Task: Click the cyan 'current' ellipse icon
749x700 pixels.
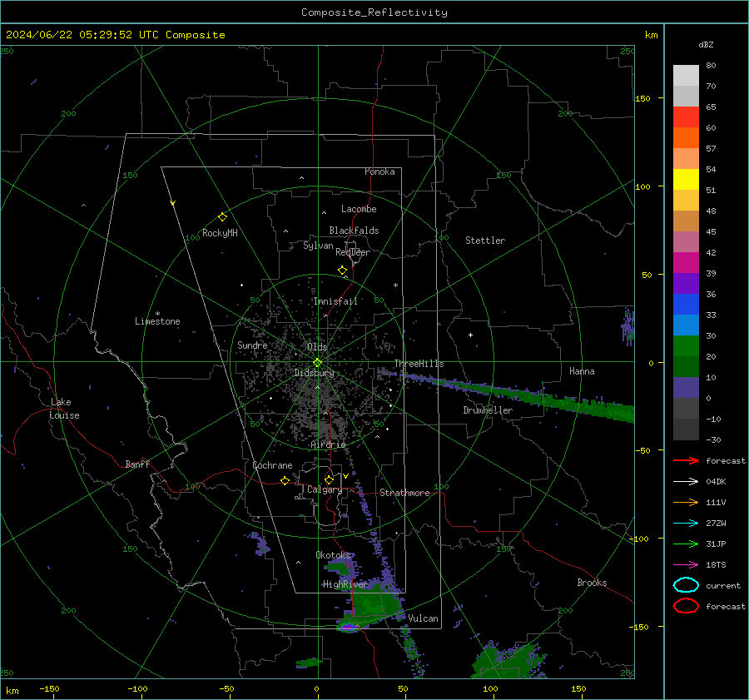Action: (686, 585)
